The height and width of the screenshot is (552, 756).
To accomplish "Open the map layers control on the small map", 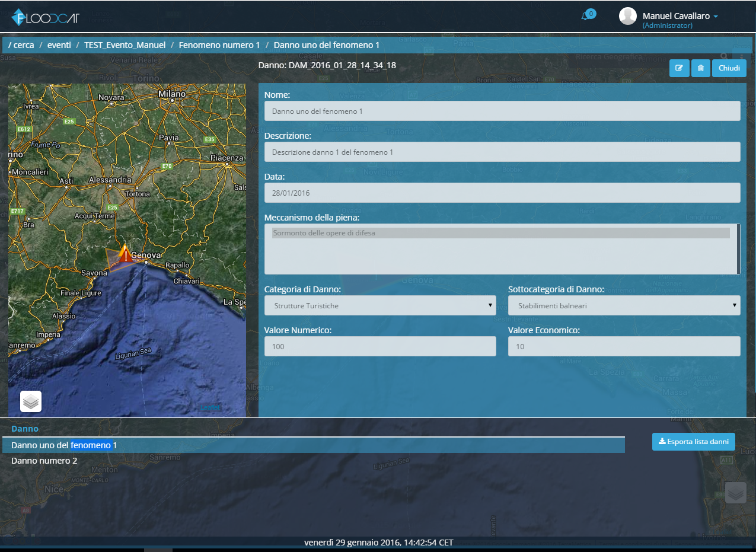I will [x=31, y=401].
